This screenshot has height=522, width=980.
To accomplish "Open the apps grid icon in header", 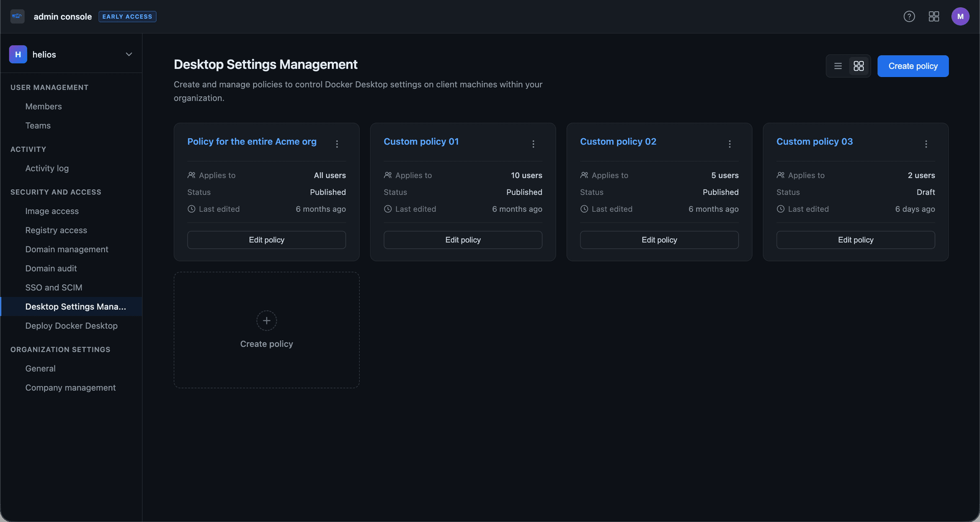I will [934, 16].
